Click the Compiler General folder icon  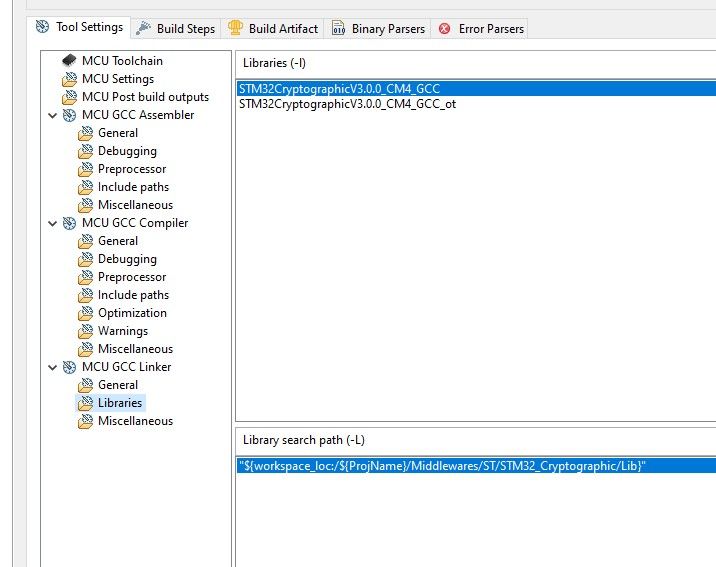click(x=85, y=241)
